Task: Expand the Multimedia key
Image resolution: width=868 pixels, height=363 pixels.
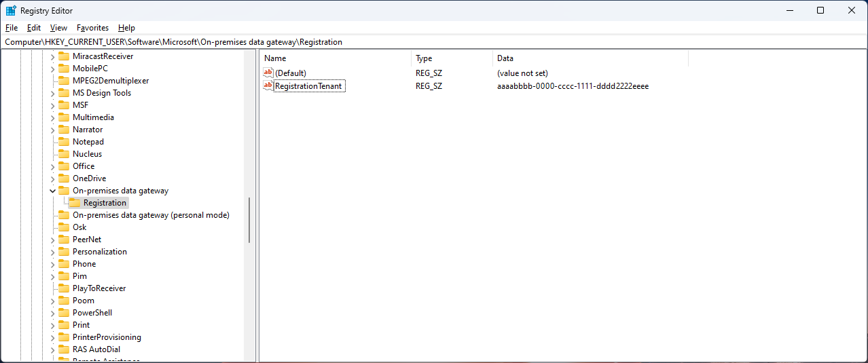Action: [52, 117]
